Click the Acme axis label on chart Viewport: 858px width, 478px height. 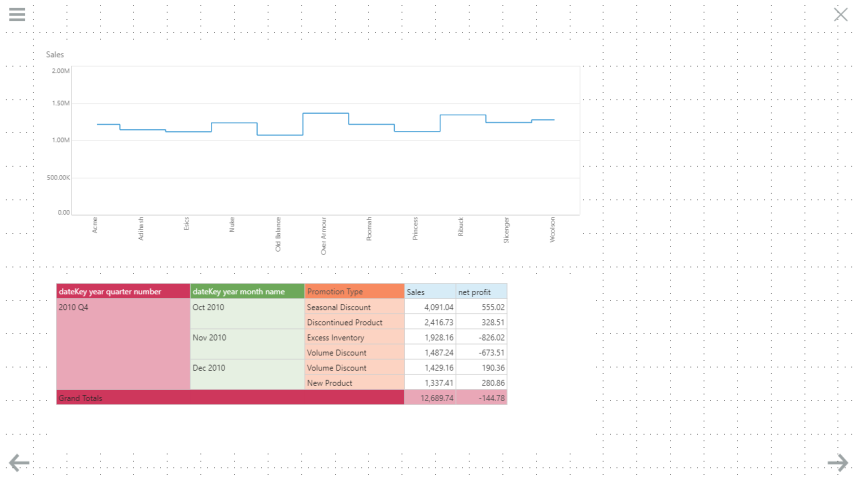point(95,225)
